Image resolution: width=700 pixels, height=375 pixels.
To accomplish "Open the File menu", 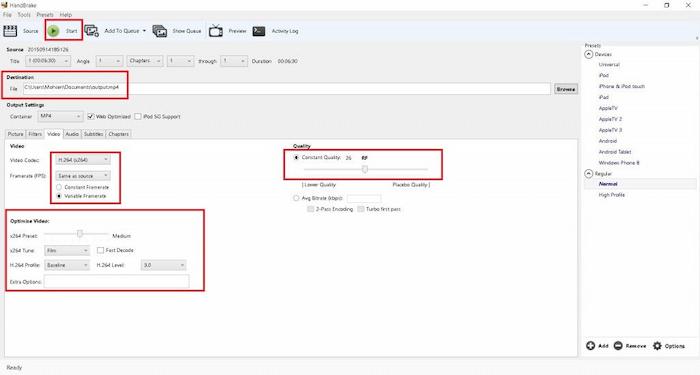I will point(7,15).
